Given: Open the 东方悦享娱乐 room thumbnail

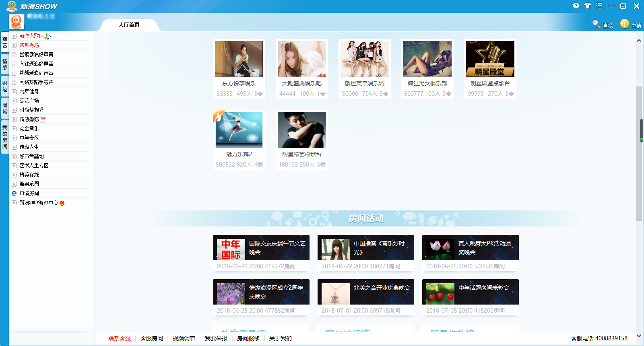Looking at the screenshot, I should pos(239,59).
